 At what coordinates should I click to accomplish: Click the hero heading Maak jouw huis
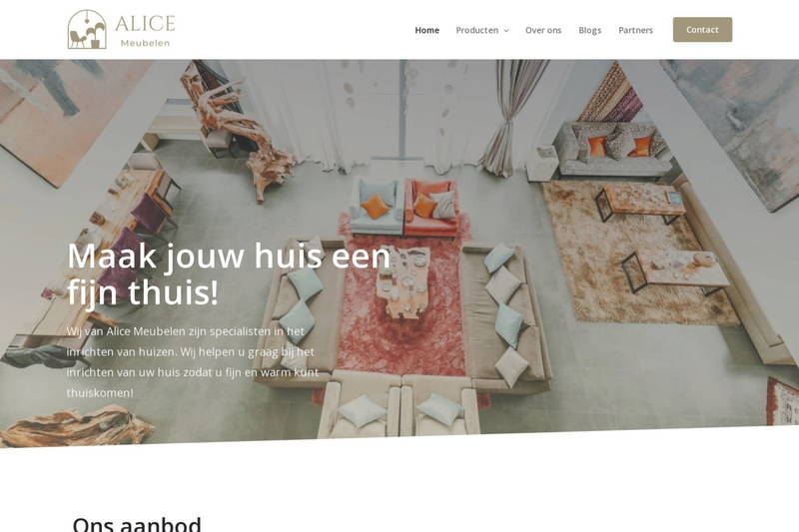(229, 273)
